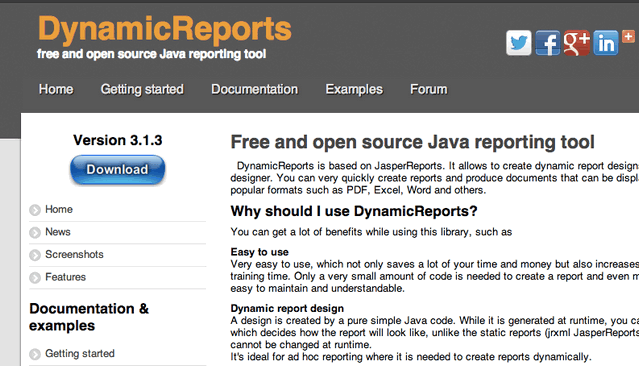Open Documentation in the top navigation
Screen dimensions: 639x366
[x=254, y=89]
